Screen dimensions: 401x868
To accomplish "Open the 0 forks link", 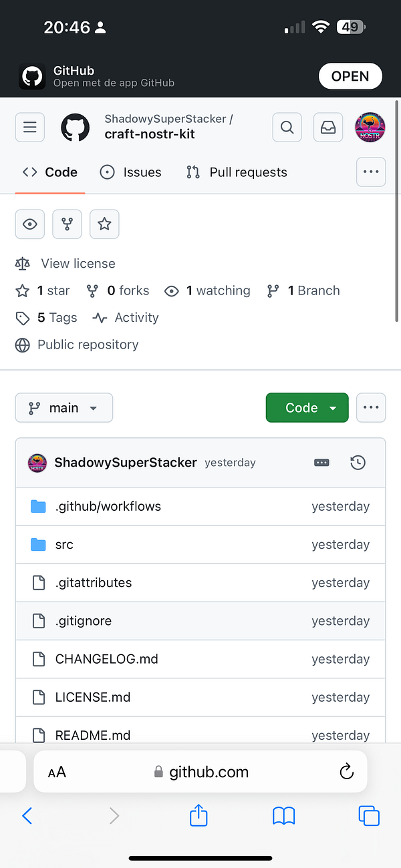I will [x=118, y=291].
